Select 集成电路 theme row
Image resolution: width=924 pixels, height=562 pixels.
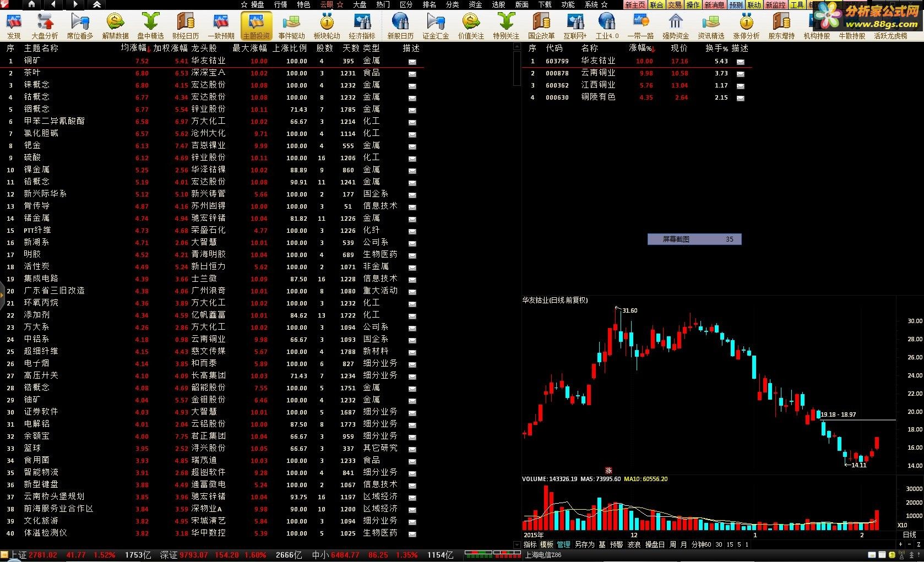tap(212, 279)
